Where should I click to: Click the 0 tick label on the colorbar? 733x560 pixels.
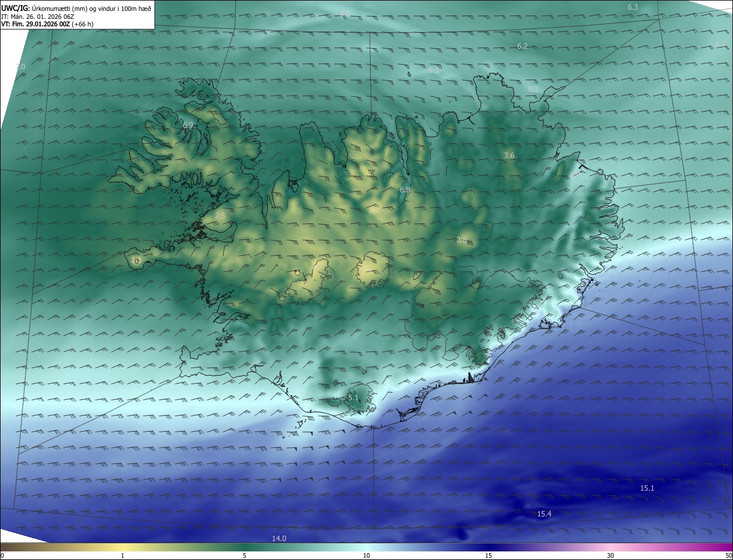tap(2, 555)
